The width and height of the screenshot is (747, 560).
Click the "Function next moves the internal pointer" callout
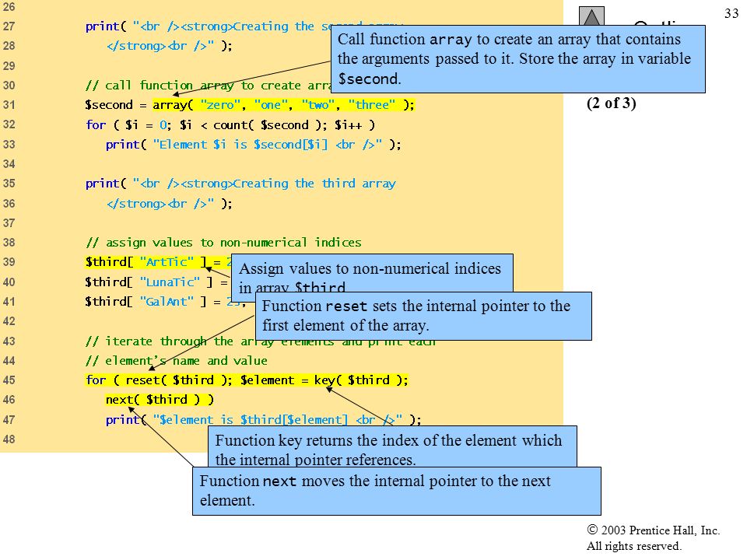[x=396, y=491]
